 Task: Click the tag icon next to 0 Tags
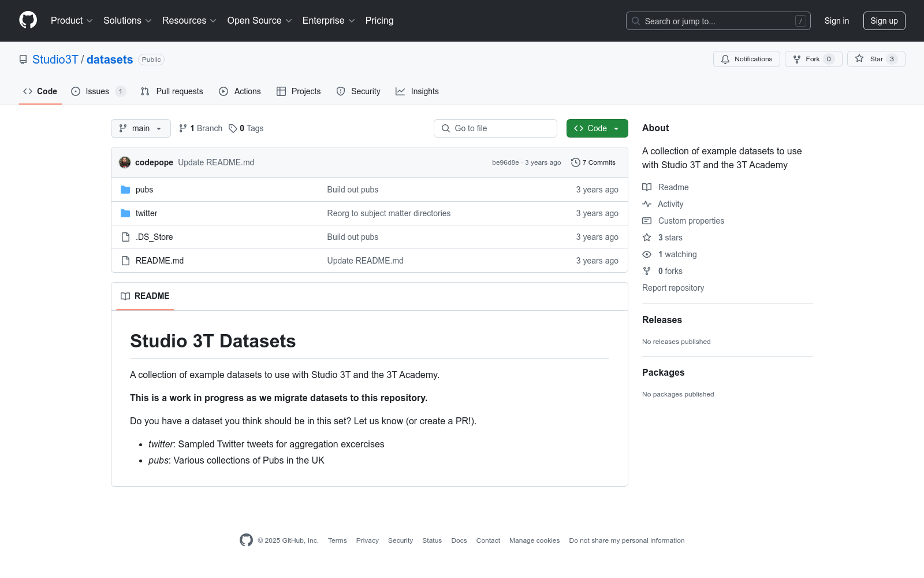(233, 128)
